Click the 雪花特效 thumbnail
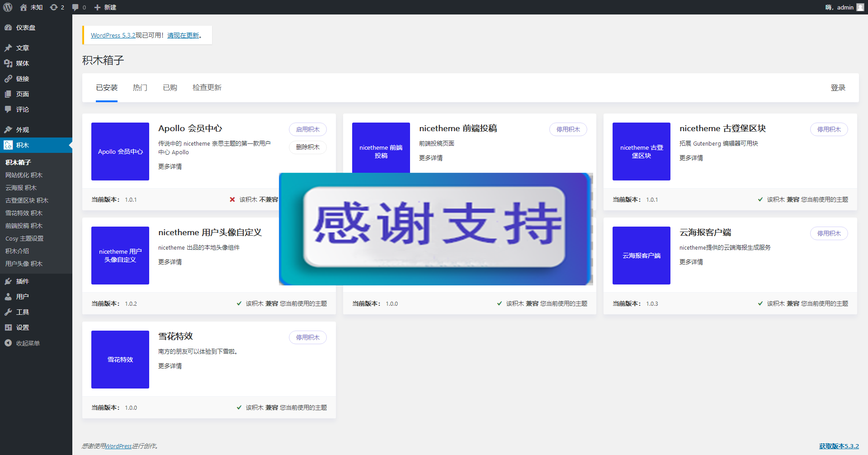This screenshot has height=455, width=868. pos(120,360)
